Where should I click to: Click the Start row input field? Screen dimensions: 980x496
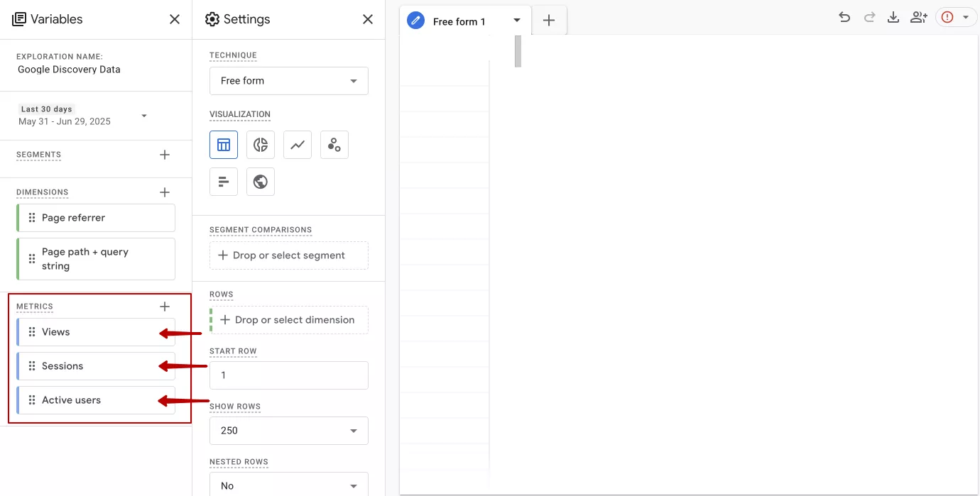(288, 375)
